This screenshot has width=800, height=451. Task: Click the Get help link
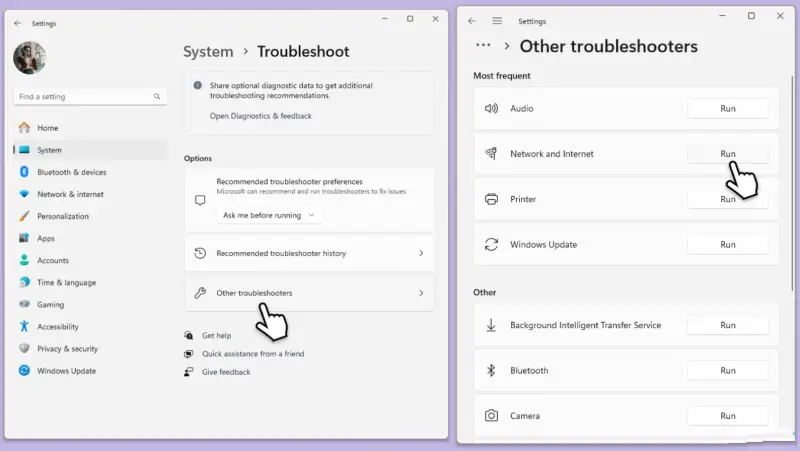(x=216, y=336)
